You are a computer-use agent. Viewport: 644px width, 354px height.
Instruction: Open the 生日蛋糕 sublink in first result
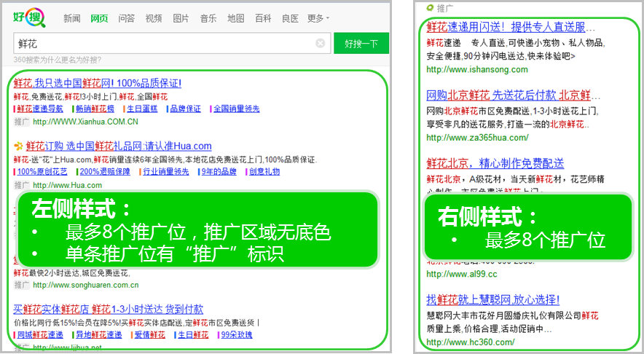140,109
